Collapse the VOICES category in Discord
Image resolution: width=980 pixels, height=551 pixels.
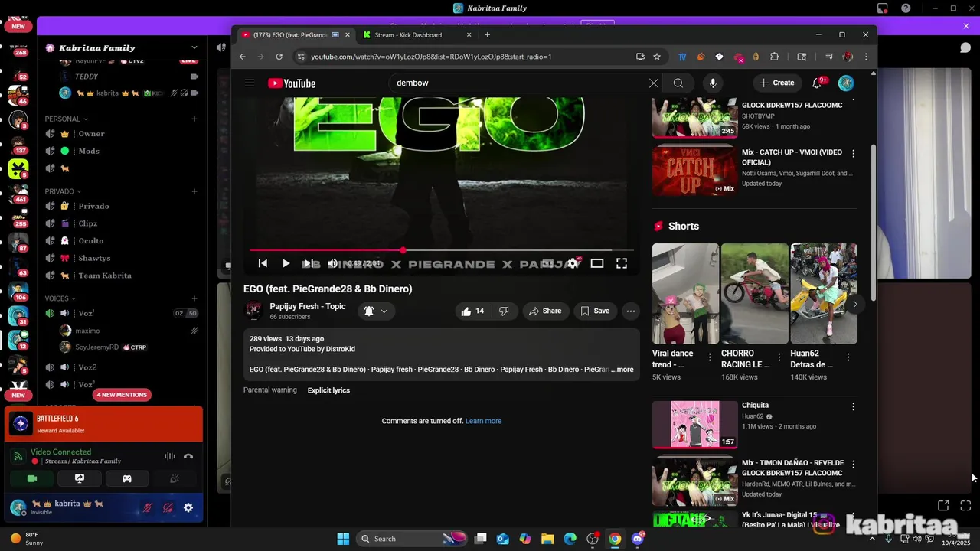[60, 298]
